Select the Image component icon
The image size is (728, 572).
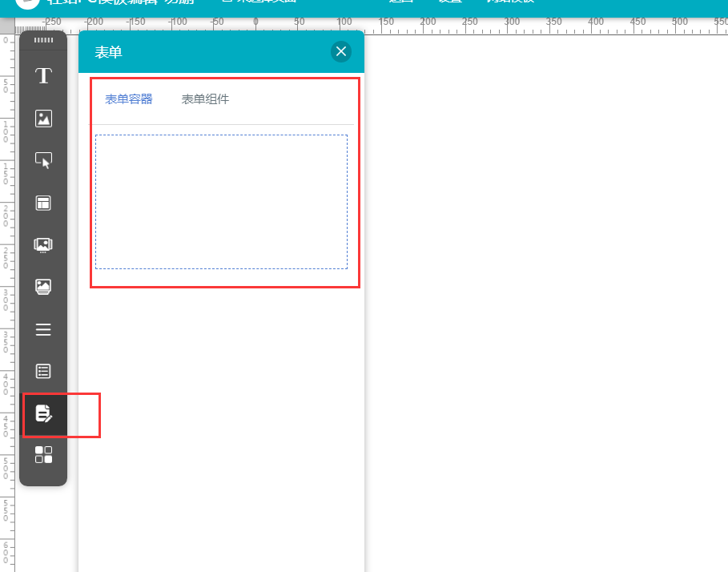click(43, 119)
